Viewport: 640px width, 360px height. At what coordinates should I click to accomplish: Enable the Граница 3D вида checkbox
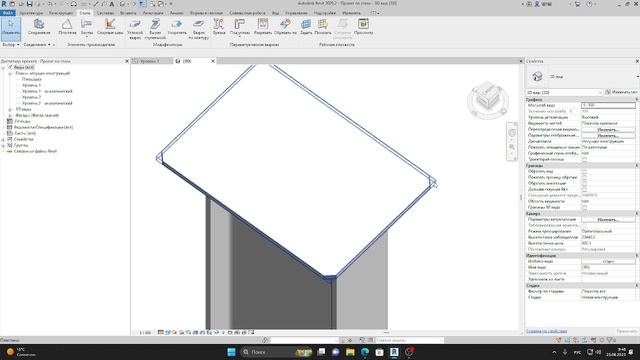pyautogui.click(x=584, y=207)
